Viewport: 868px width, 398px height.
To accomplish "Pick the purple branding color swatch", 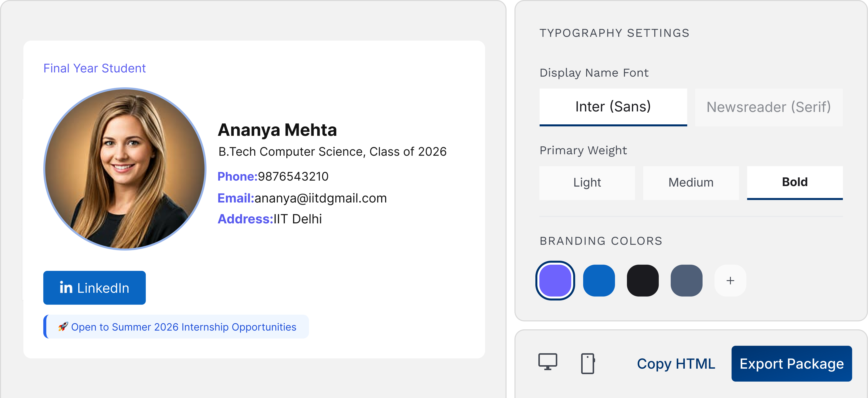I will coord(555,280).
